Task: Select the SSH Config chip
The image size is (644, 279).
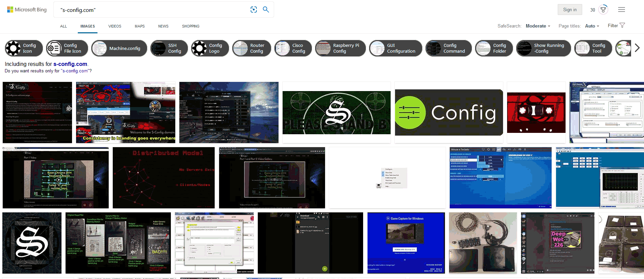Action: pos(169,48)
